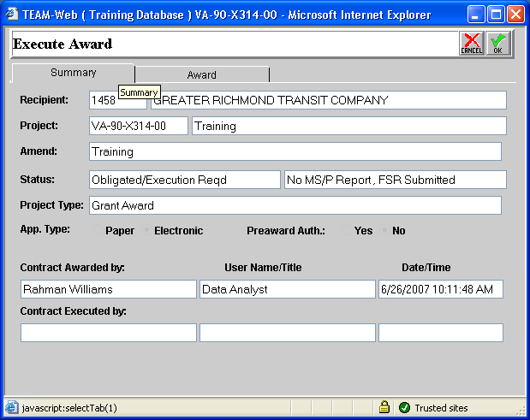Click the No MS/P Report, FSR Submitted field
The image size is (530, 420).
coord(396,180)
